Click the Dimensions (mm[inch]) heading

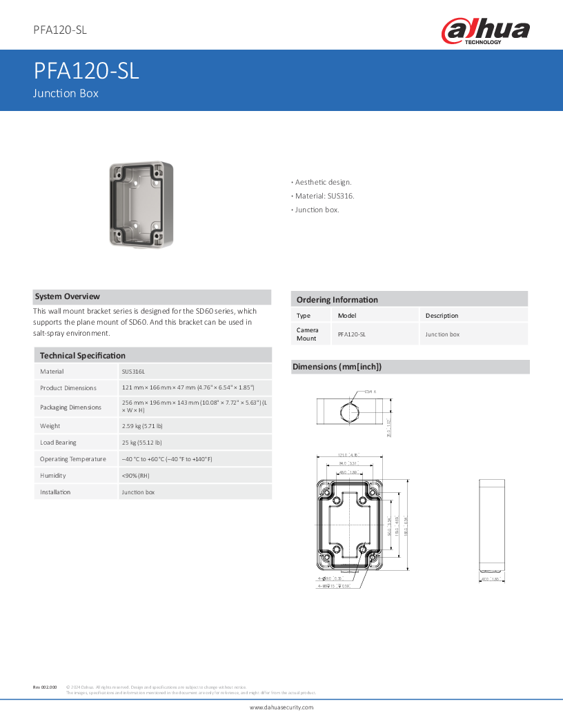point(337,367)
